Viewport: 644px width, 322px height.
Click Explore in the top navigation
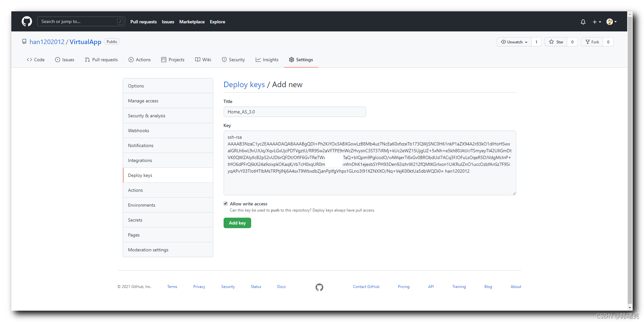pos(217,22)
